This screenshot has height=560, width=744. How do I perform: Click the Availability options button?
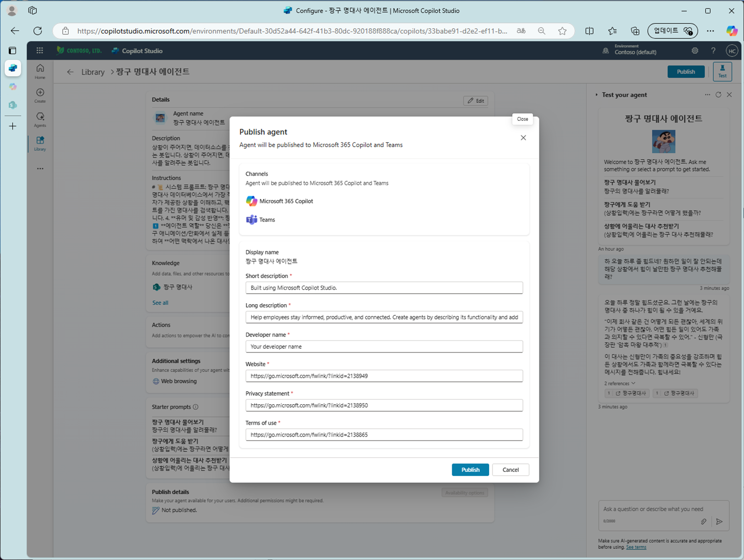pyautogui.click(x=465, y=493)
